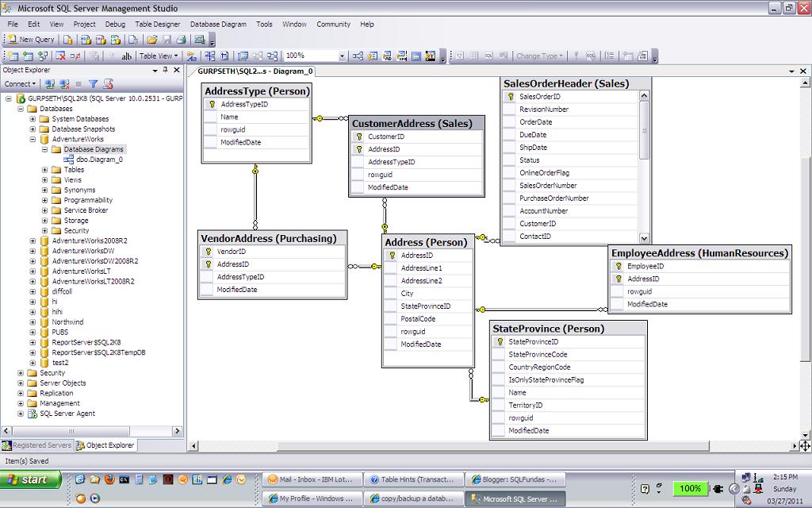Image resolution: width=812 pixels, height=508 pixels.
Task: Click the Filter icon in Object Explorer
Action: coord(94,84)
